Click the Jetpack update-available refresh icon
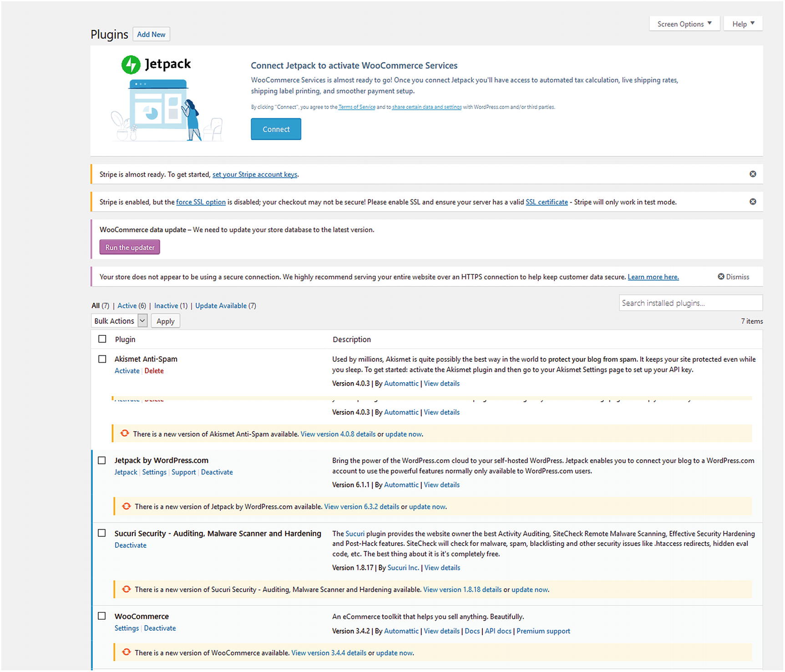Viewport: 785px width, 672px height. coord(127,506)
